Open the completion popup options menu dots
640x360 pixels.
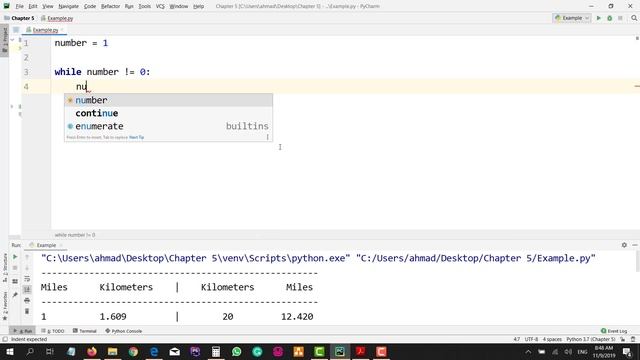(267, 137)
